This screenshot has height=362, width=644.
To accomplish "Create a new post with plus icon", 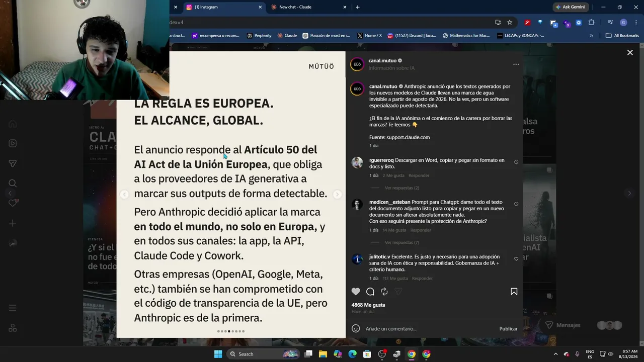I will click(x=13, y=223).
